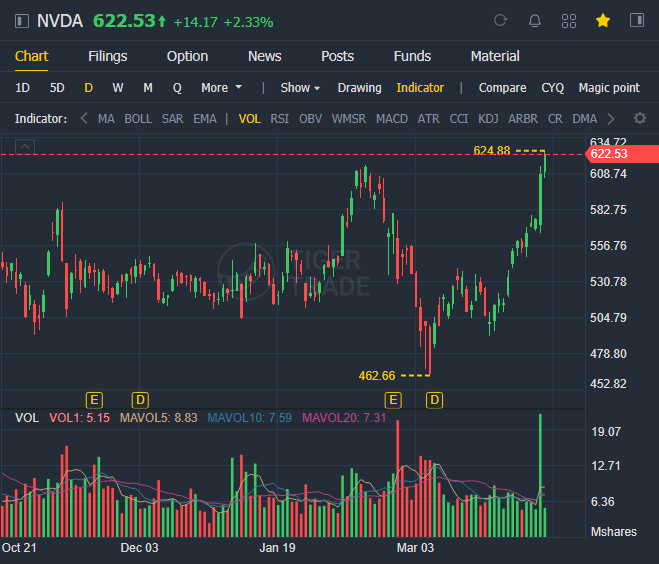Open the Show dropdown menu
The width and height of the screenshot is (659, 564).
pyautogui.click(x=300, y=88)
